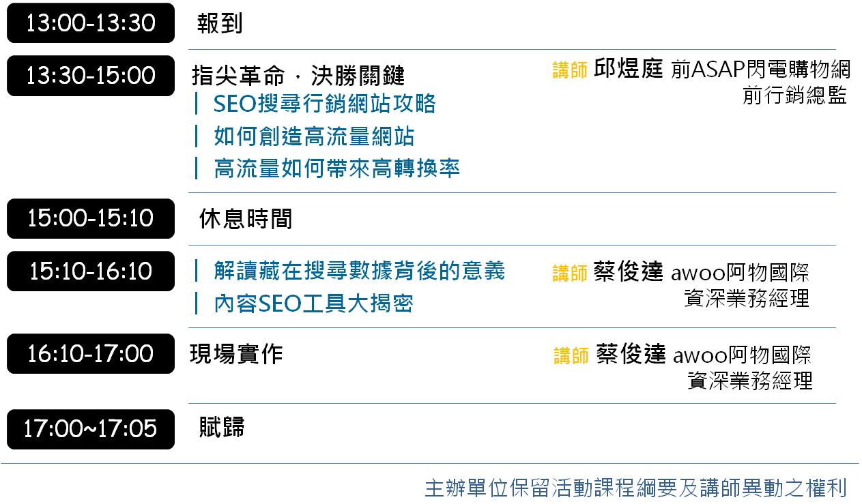Image resolution: width=862 pixels, height=504 pixels.
Task: Click lecturer 蔡俊達 in the 15:10-16:10 row
Action: tap(629, 272)
